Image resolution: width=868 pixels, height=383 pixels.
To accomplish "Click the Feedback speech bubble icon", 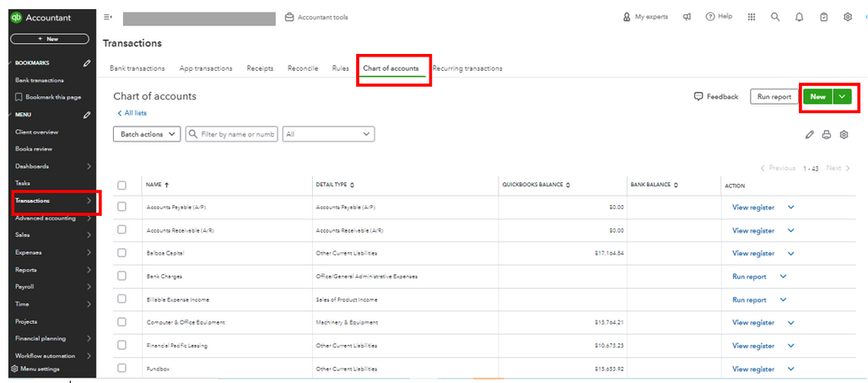I will click(698, 96).
